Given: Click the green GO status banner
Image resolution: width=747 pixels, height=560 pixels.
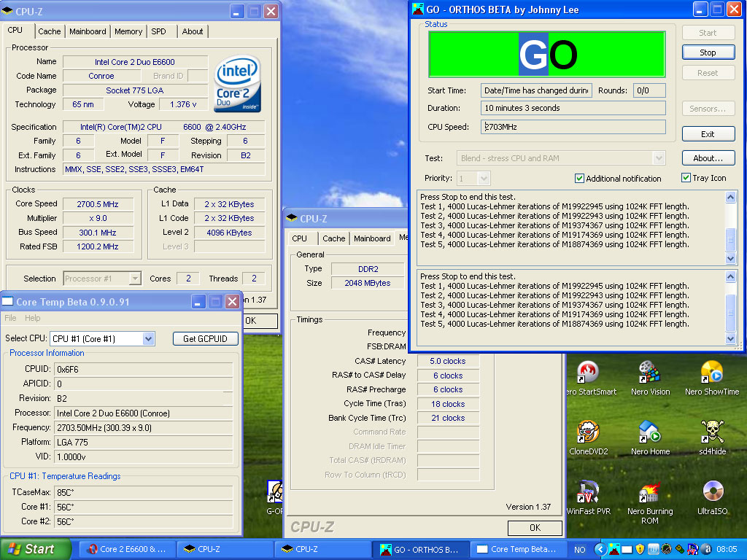Looking at the screenshot, I should [x=547, y=54].
